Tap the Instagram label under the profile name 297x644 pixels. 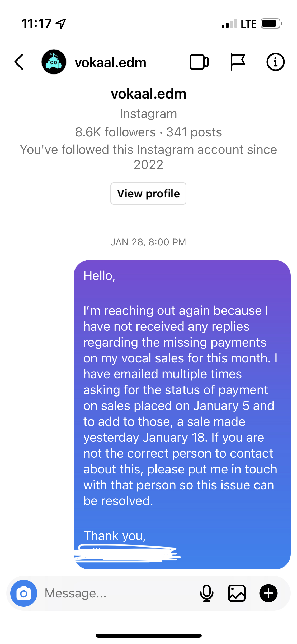pos(148,114)
